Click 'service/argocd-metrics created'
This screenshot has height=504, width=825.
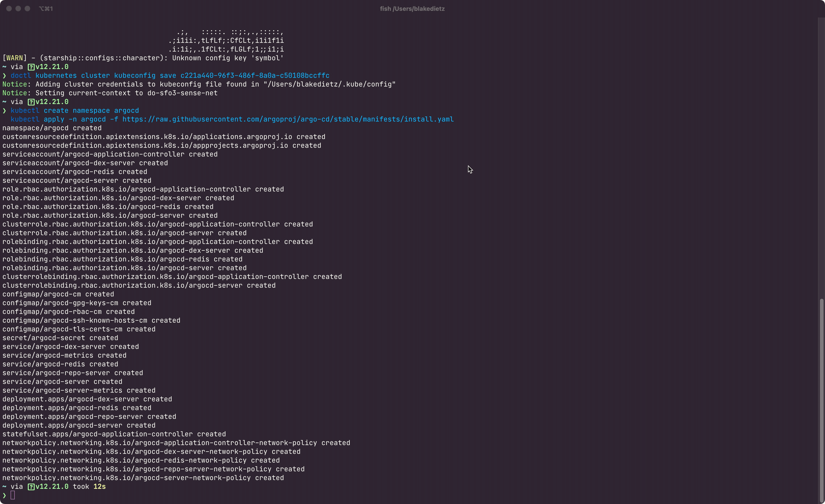point(64,355)
